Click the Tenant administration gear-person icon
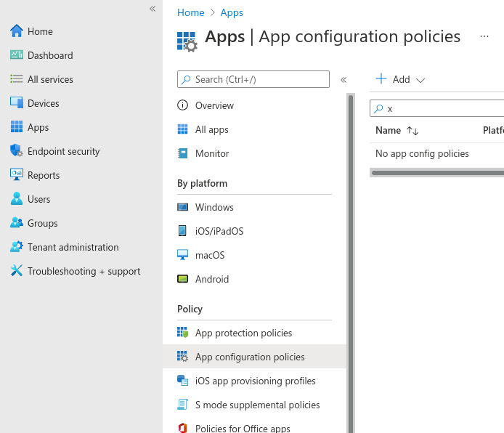Screen dimensions: 504x433 coord(17,247)
